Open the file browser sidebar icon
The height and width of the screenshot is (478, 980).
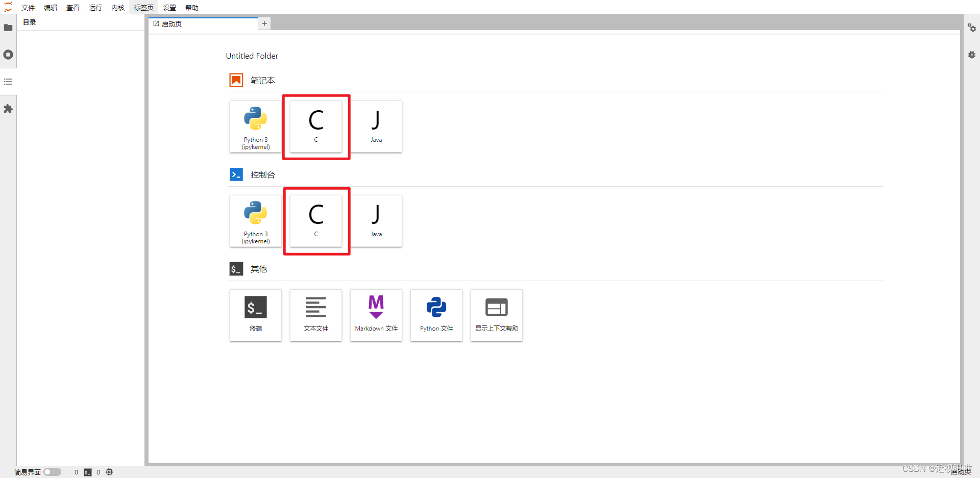coord(8,28)
